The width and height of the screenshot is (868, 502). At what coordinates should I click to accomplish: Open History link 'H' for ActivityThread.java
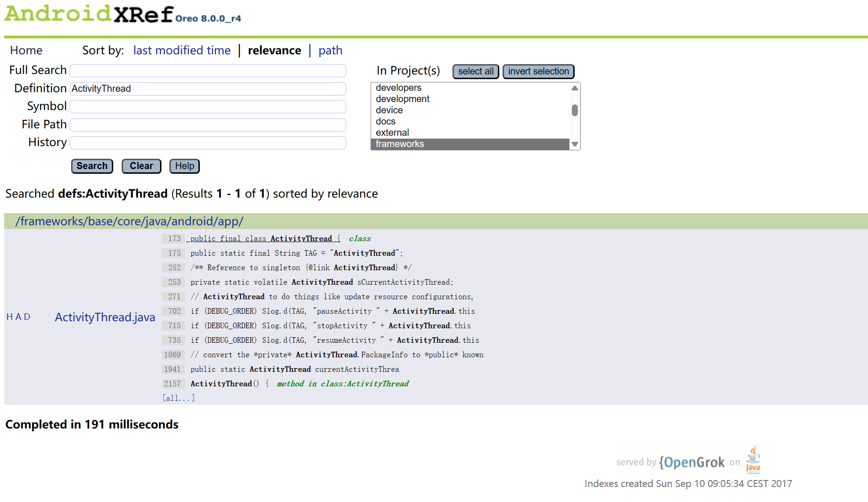[9, 317]
